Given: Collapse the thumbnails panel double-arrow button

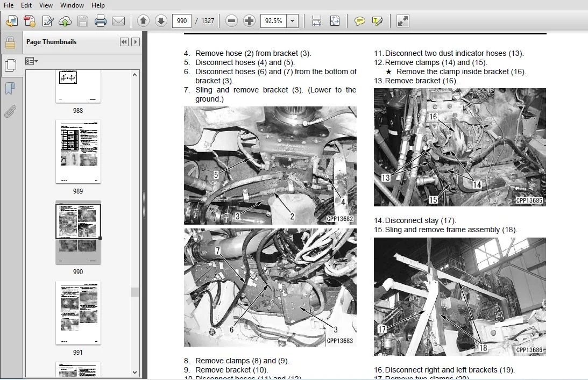Looking at the screenshot, I should pos(124,42).
